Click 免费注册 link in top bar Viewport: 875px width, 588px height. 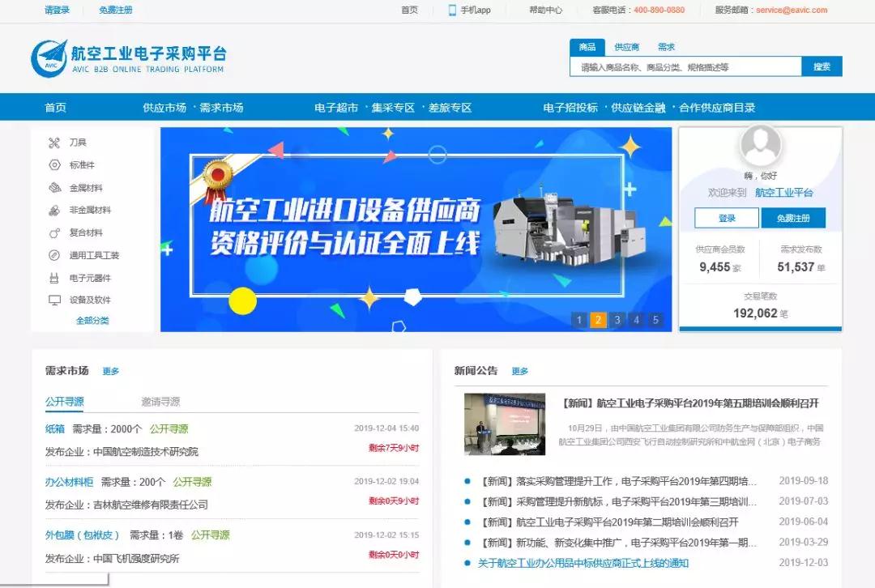tap(116, 10)
